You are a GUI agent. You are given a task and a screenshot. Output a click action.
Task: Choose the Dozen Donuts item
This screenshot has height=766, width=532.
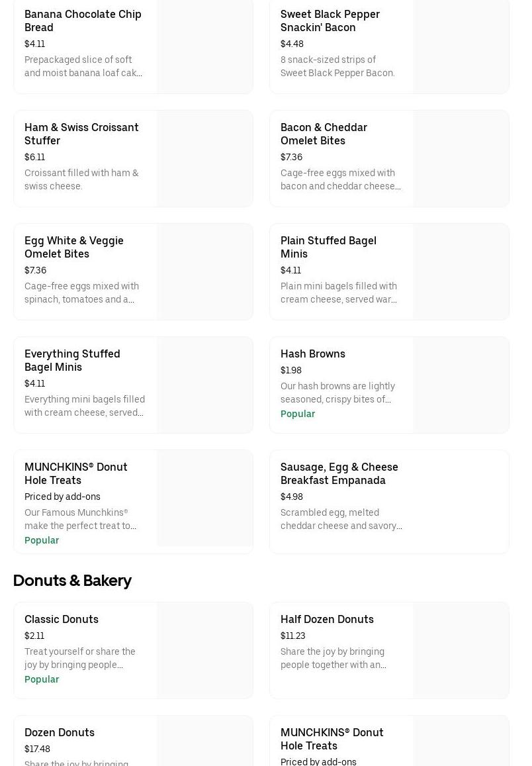coord(60,732)
